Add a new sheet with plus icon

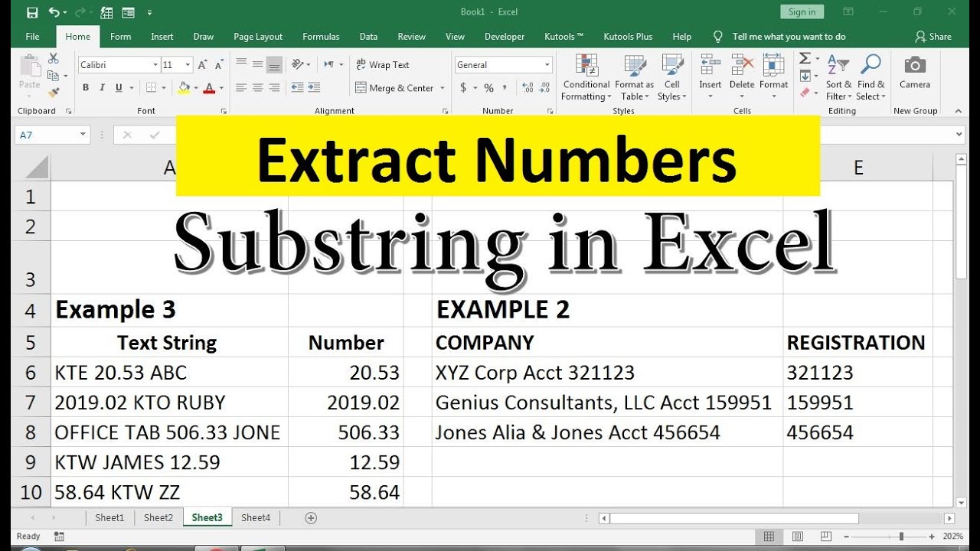311,518
